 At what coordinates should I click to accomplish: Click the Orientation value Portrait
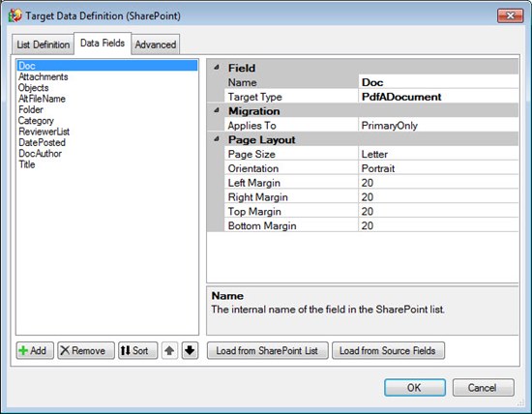pyautogui.click(x=438, y=168)
